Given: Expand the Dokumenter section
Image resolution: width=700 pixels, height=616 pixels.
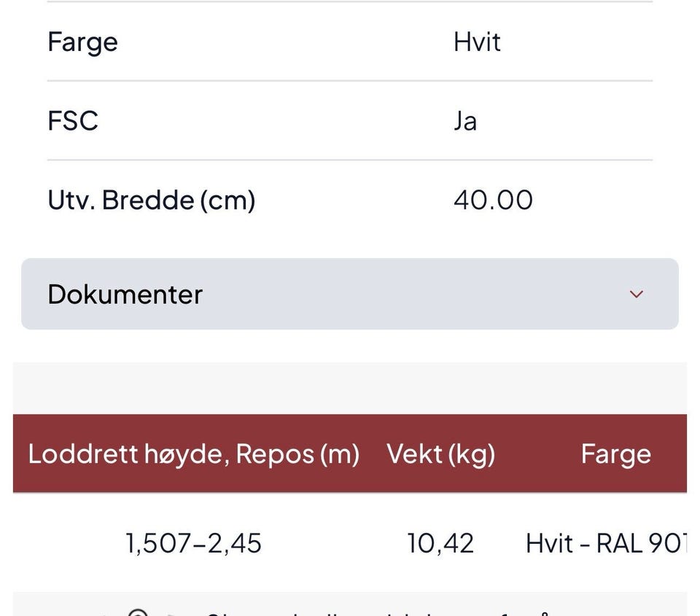Looking at the screenshot, I should [350, 294].
